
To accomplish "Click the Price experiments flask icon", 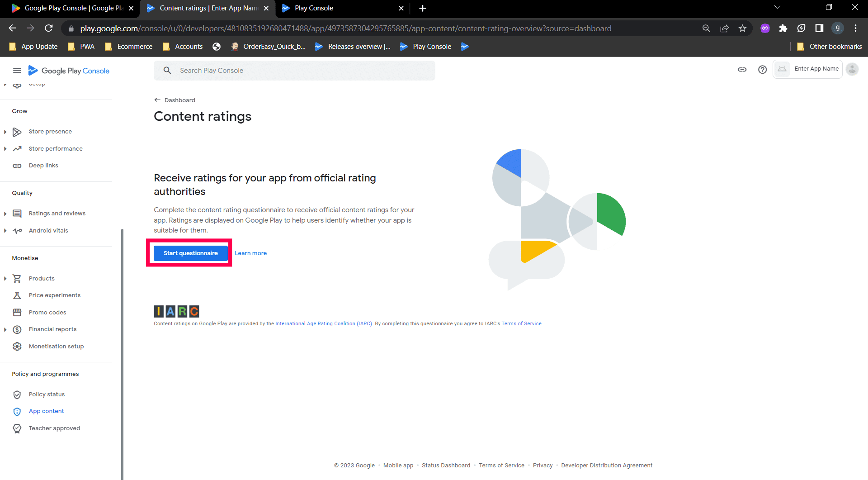I will (x=17, y=295).
